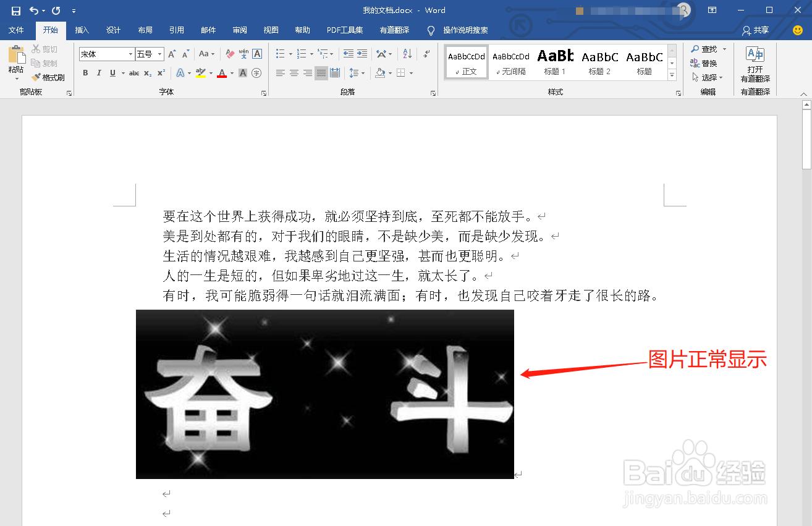
Task: Open the 排序 sort tool
Action: tap(405, 54)
